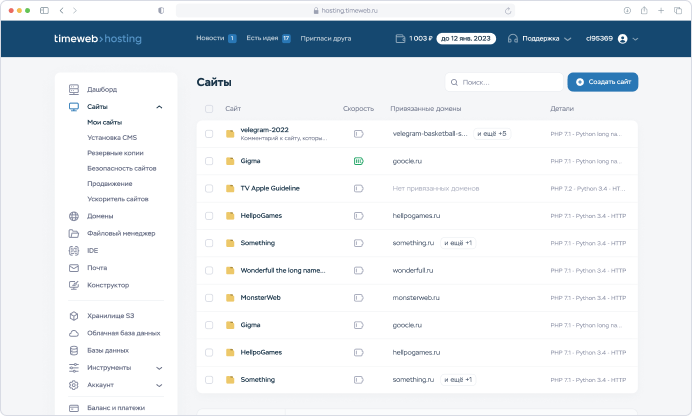Expand the Tools section in sidebar
Screen dimensions: 692x416
click(160, 368)
